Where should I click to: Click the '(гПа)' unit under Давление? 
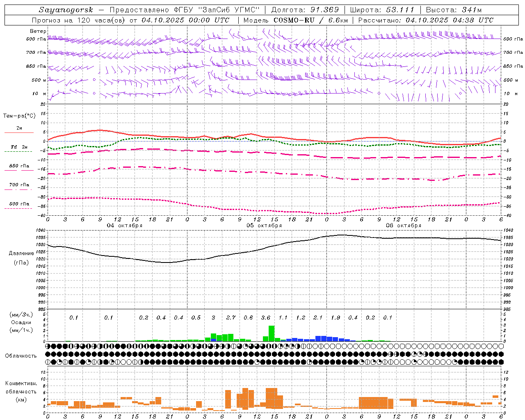tap(21, 263)
